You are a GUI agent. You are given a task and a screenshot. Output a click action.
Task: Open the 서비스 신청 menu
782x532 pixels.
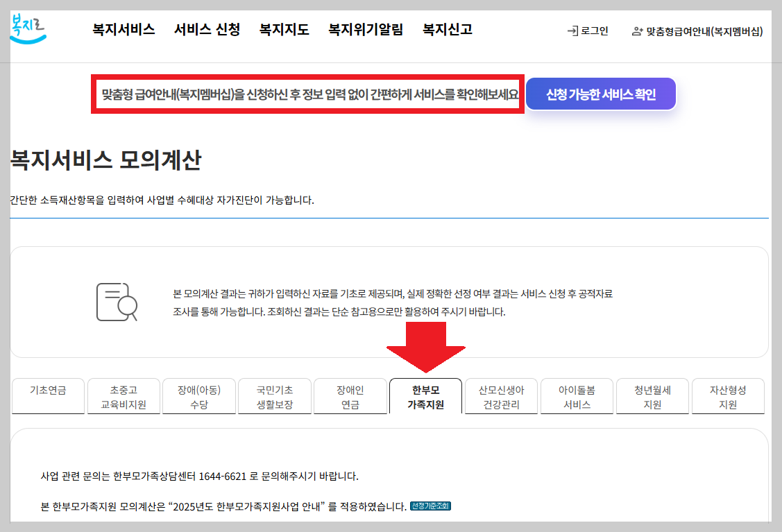click(x=207, y=29)
